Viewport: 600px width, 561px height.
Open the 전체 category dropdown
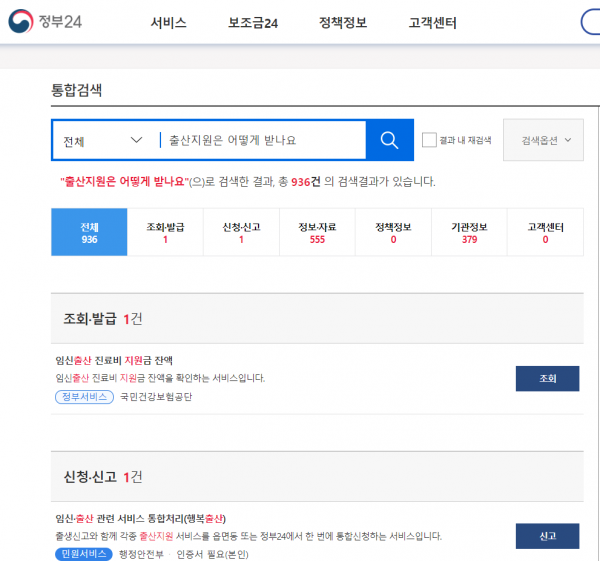(102, 140)
